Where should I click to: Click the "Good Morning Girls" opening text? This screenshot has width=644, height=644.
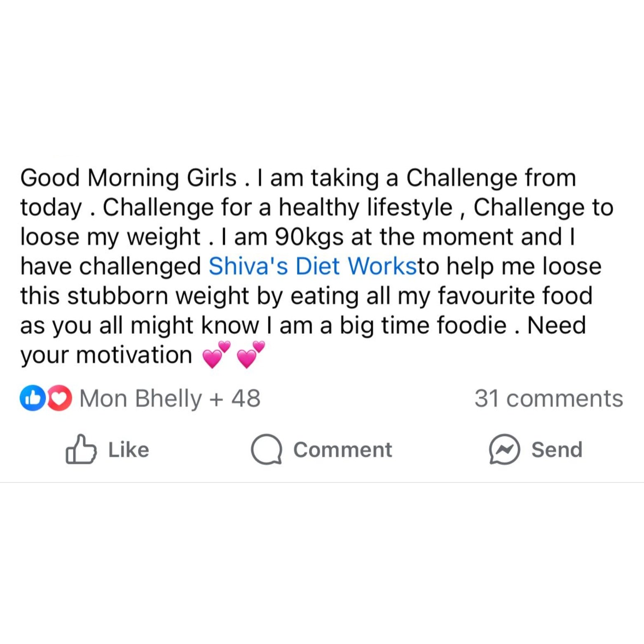click(129, 178)
